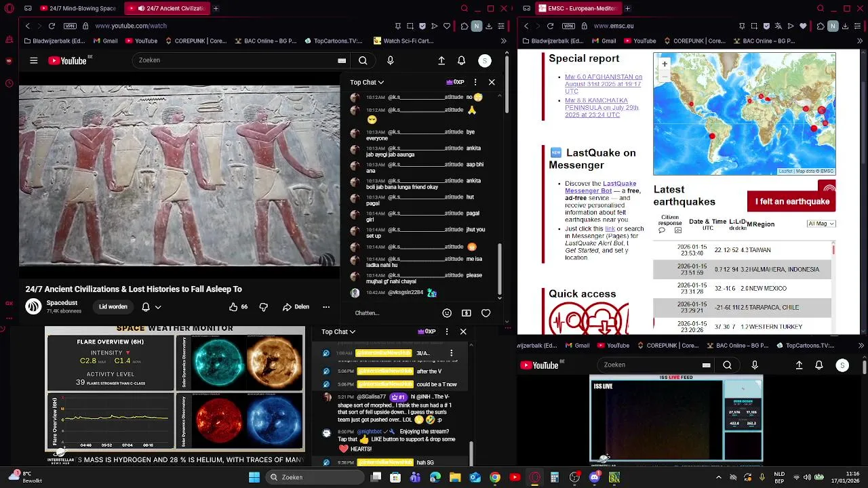The image size is (868, 488).
Task: Open TopCartoons.TV bookmark in YouTube window
Action: coord(333,41)
